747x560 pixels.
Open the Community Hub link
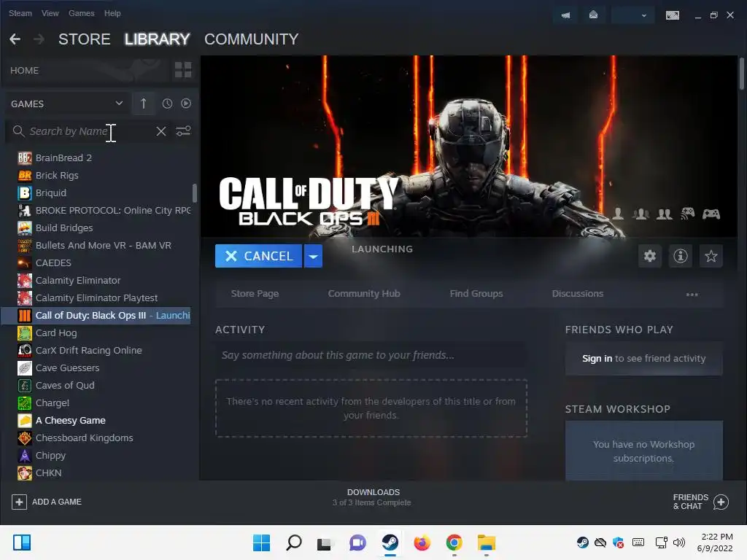point(364,294)
